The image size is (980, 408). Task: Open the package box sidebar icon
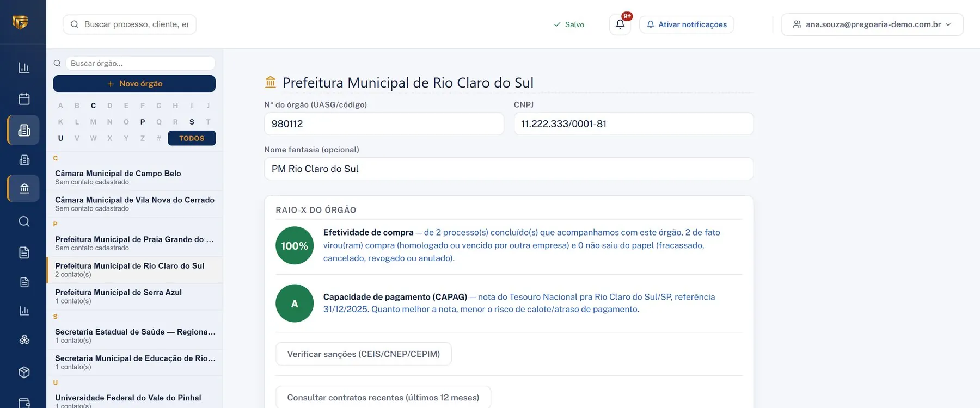coord(24,372)
